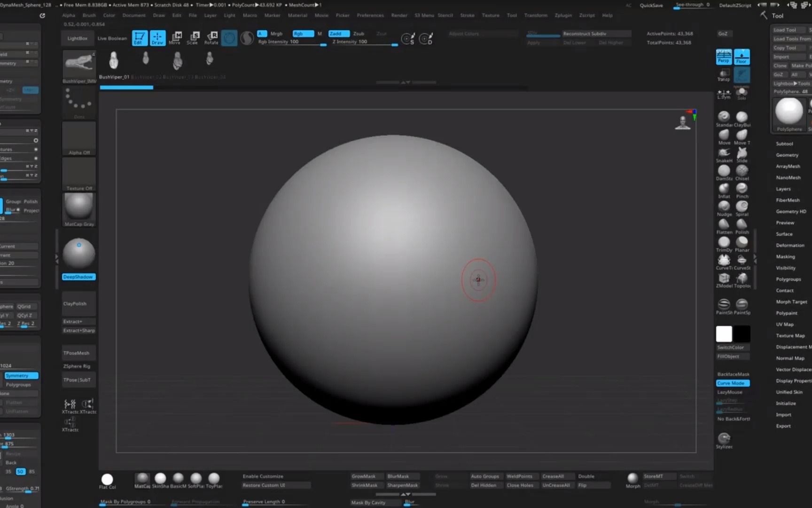The height and width of the screenshot is (508, 812).
Task: Toggle Persp perspective view
Action: pos(724,57)
